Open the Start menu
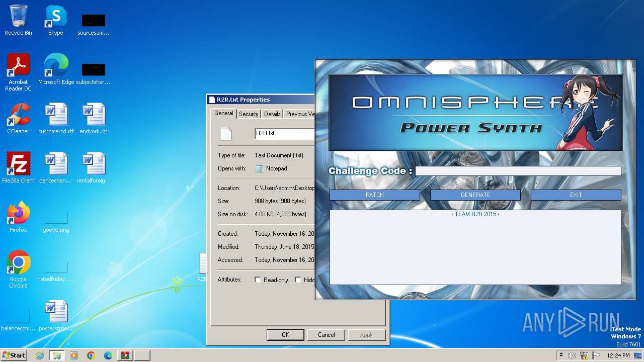Image resolution: width=644 pixels, height=362 pixels. [x=14, y=355]
